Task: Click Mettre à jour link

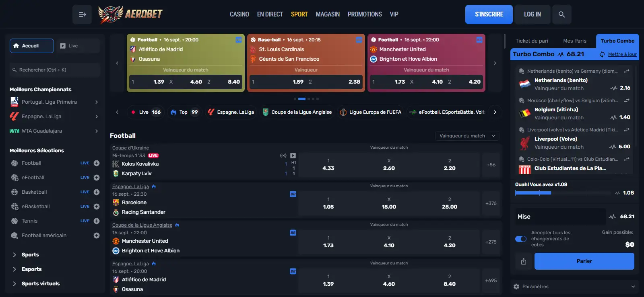Action: [622, 54]
